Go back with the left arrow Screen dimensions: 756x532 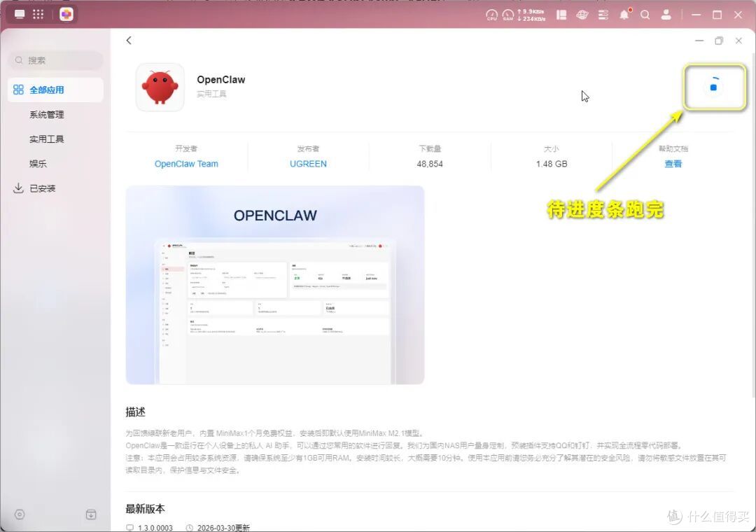pyautogui.click(x=129, y=41)
